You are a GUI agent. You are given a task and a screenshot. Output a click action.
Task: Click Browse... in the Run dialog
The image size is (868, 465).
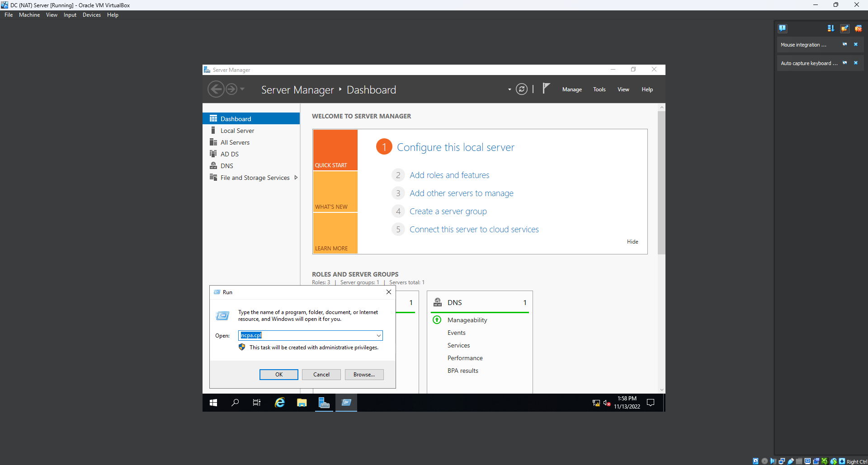pyautogui.click(x=364, y=375)
